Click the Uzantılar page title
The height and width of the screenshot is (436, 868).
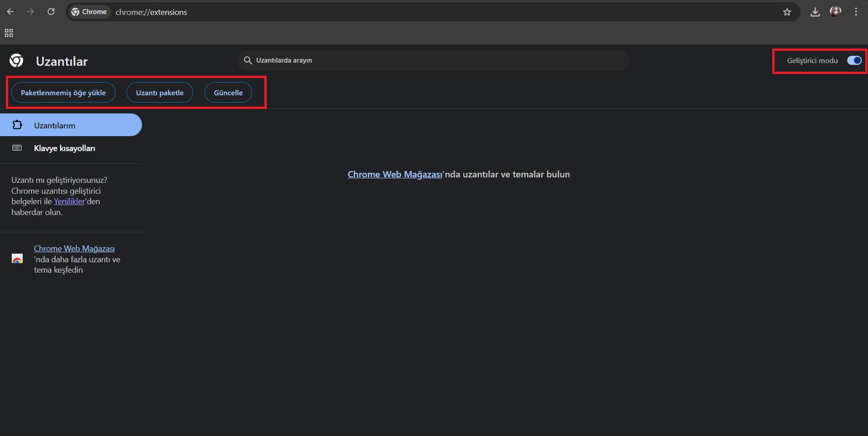coord(62,62)
